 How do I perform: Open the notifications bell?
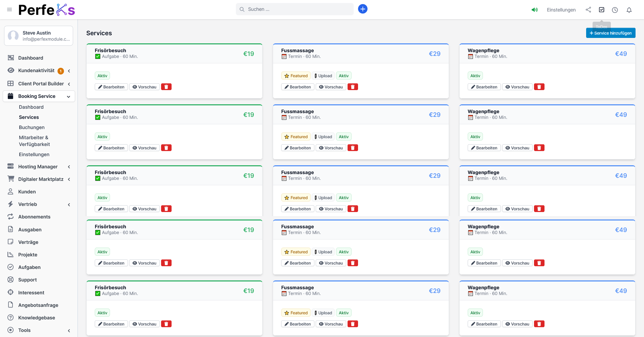tap(629, 10)
